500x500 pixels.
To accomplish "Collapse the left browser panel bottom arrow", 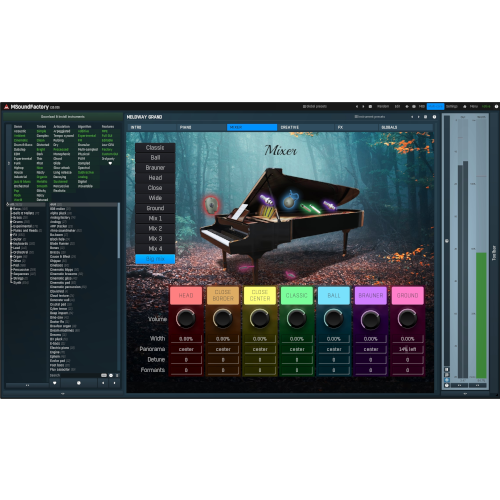I will click(63, 394).
